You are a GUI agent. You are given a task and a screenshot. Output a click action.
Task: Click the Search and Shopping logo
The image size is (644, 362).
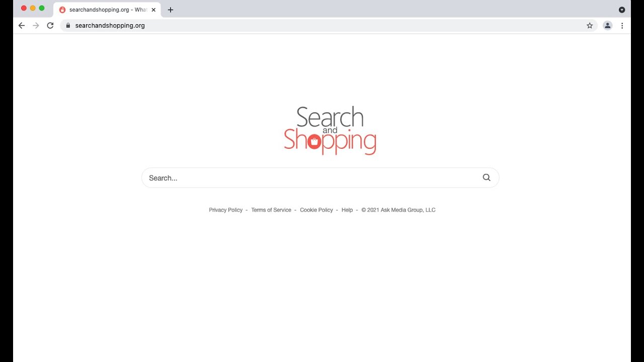point(330,130)
